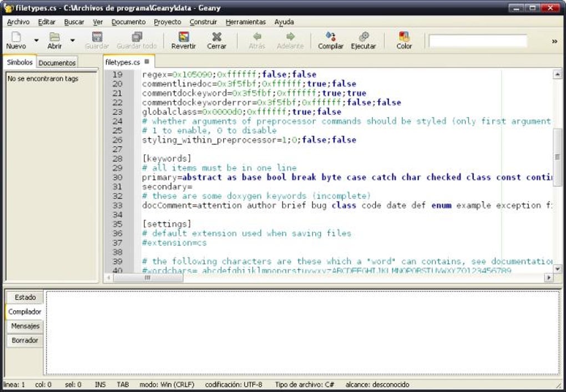The image size is (566, 392).
Task: Click the Guardar todo icon
Action: 137,40
